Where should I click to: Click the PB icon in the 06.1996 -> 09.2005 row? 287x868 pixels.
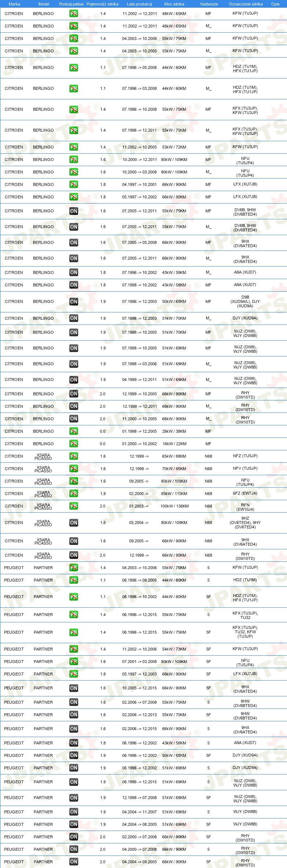pos(74,580)
